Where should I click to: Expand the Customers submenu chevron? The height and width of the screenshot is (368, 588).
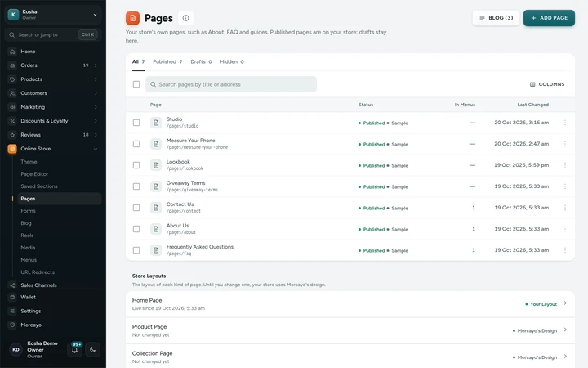pyautogui.click(x=96, y=93)
